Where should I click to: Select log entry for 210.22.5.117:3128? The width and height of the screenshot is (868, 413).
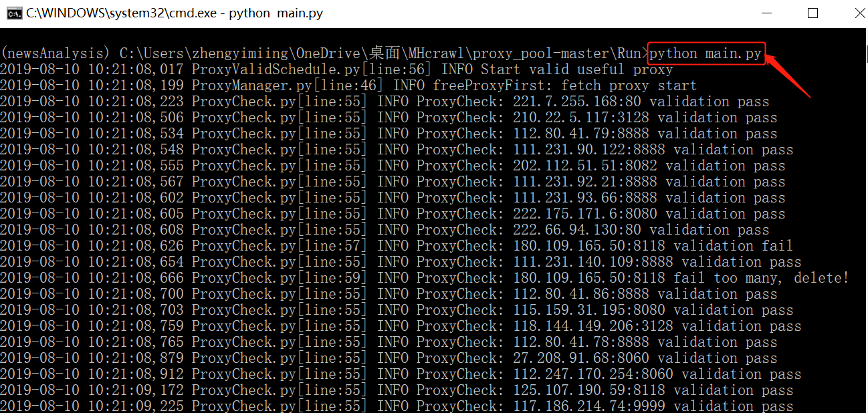[x=389, y=118]
